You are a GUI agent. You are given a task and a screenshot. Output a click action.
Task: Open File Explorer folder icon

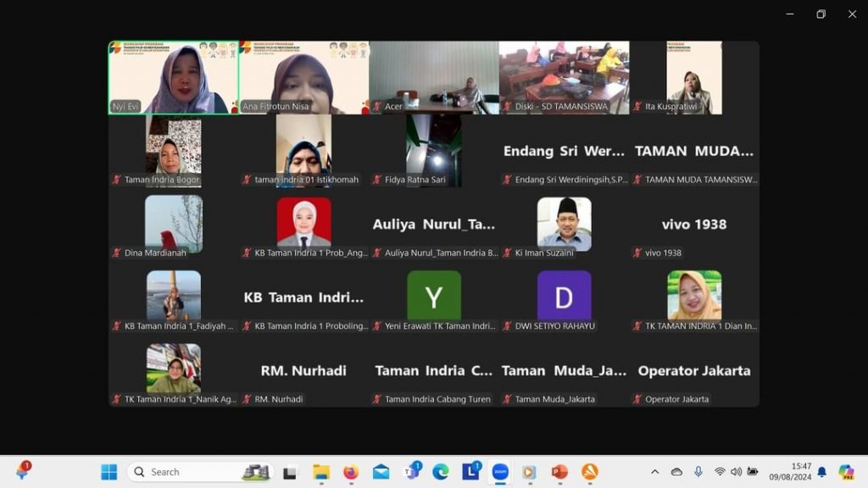pos(321,472)
